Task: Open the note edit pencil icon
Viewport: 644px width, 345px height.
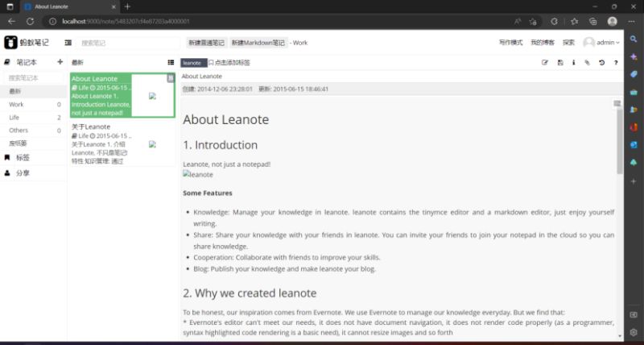Action: (x=545, y=63)
